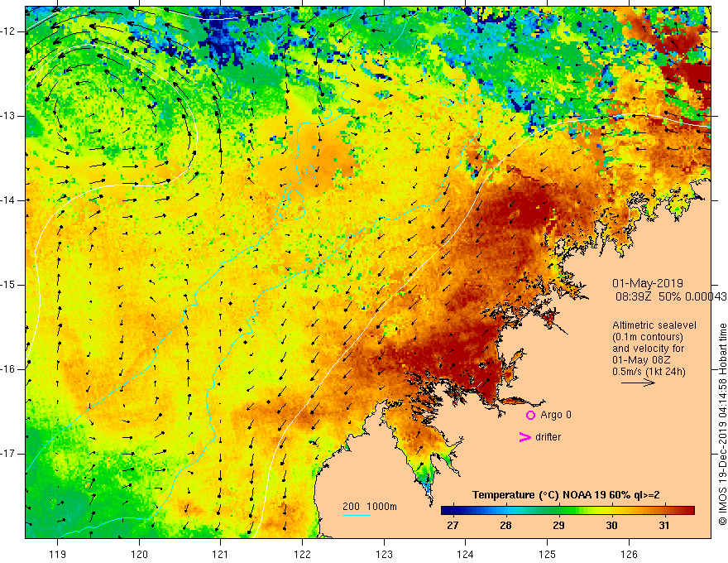Screen dimensions: 728x563
Task: Click the 28 tick on temperature scale
Action: click(x=505, y=526)
